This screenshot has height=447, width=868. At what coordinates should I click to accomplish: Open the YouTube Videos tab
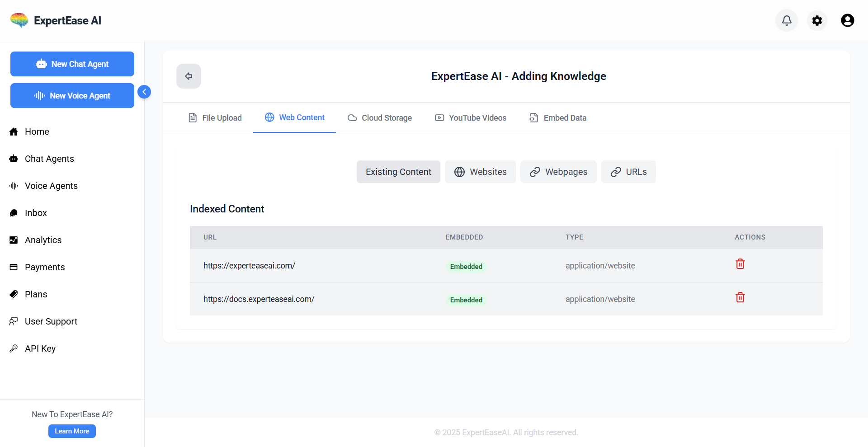471,118
